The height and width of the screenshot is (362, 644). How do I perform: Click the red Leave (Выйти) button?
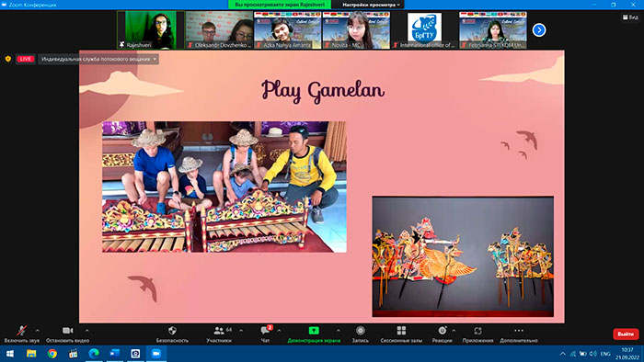coord(626,334)
